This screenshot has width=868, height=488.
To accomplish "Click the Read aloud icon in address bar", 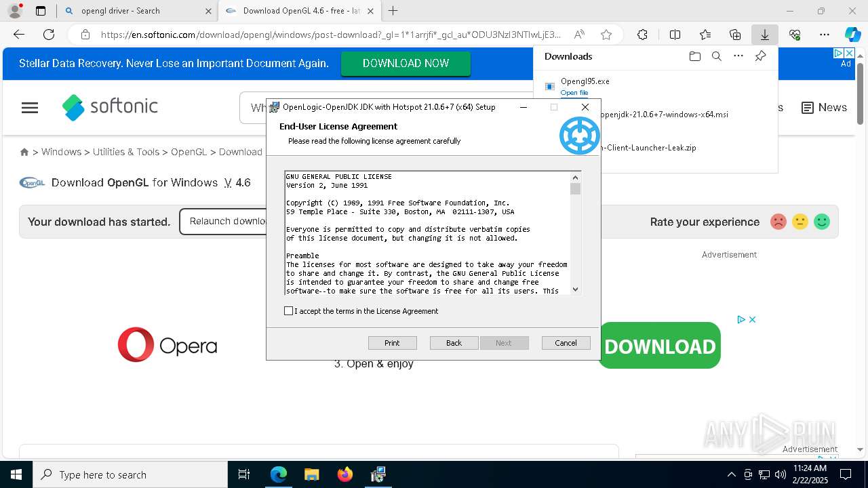I will click(x=579, y=35).
